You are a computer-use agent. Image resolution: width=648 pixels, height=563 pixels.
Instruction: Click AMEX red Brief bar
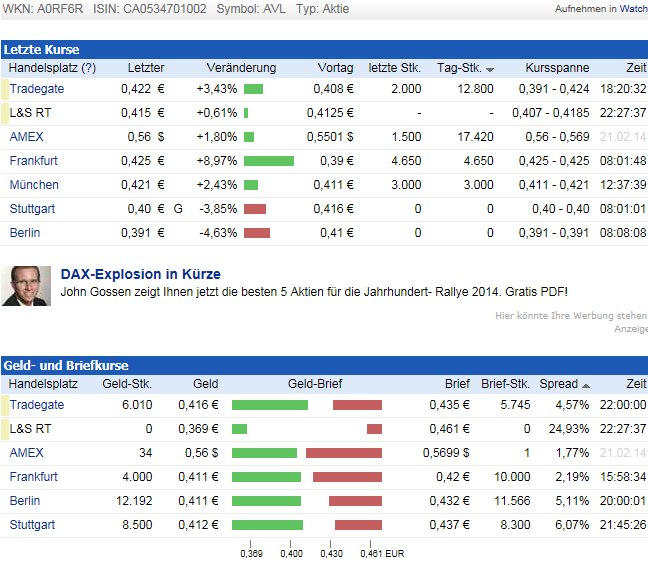(344, 453)
